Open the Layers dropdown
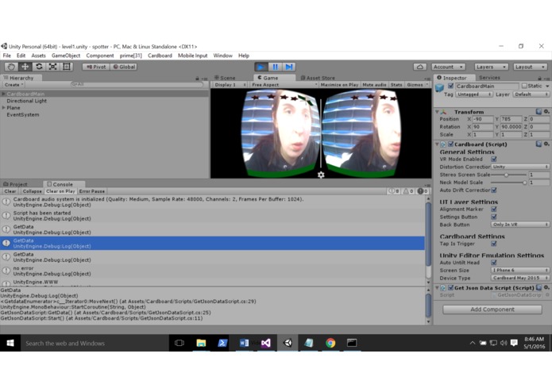Viewport: 552px width, 392px height. click(x=491, y=67)
